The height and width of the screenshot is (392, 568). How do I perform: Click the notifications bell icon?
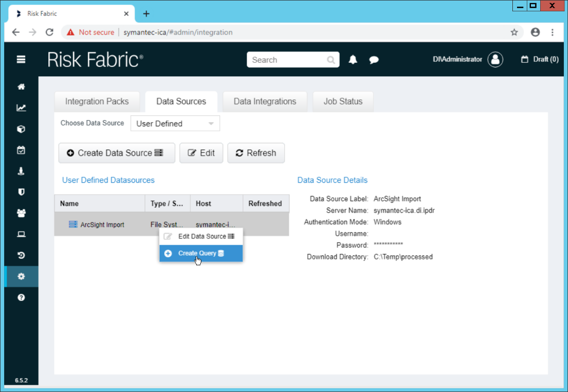coord(353,60)
